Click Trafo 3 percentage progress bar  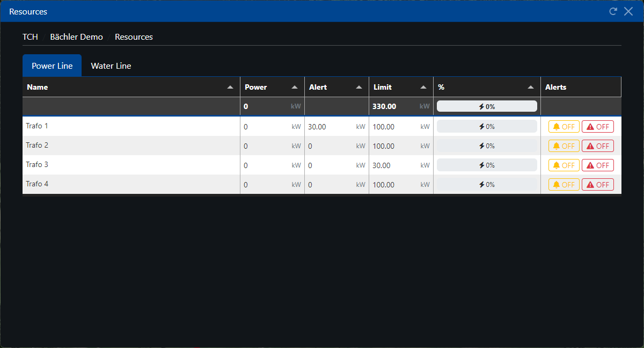pyautogui.click(x=487, y=165)
